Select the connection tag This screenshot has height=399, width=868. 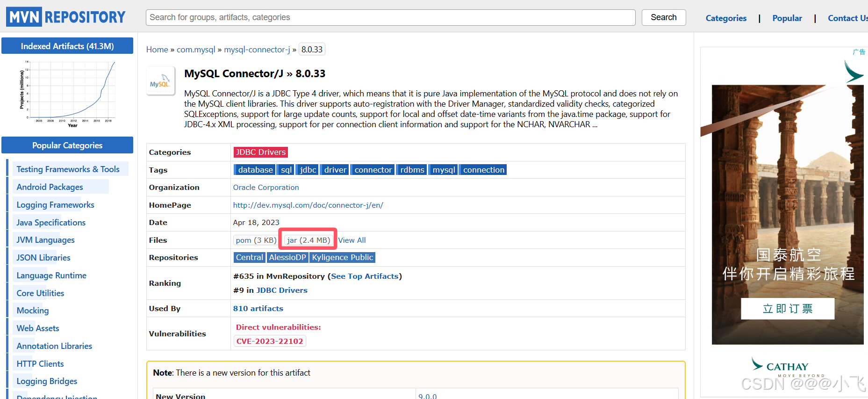click(x=484, y=170)
